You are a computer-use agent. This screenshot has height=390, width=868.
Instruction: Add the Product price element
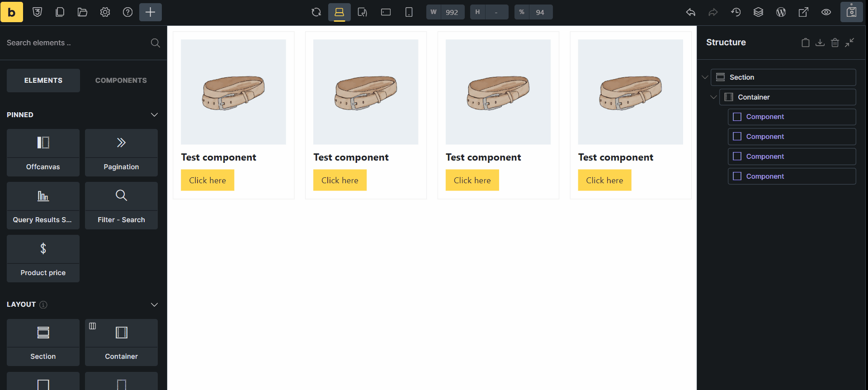pyautogui.click(x=43, y=258)
